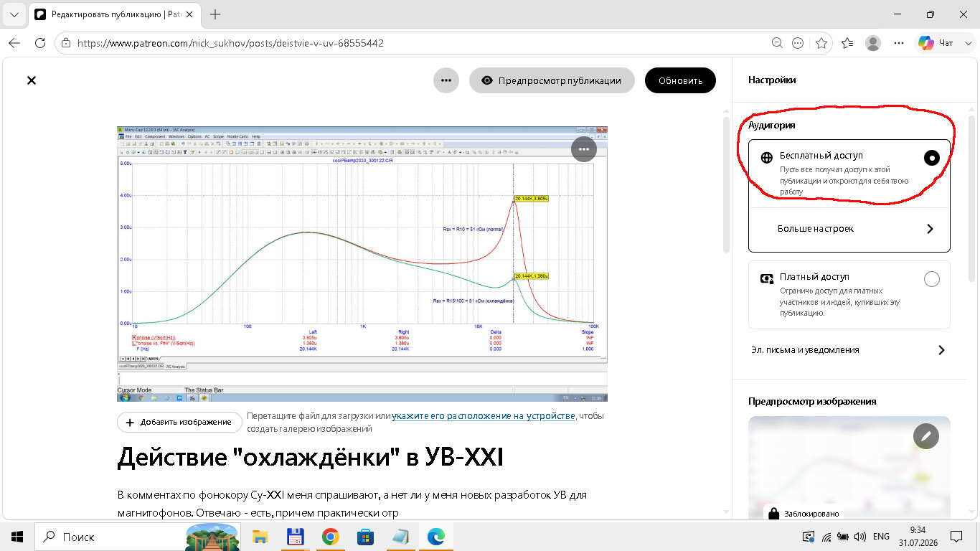980x551 pixels.
Task: Click the zoom magnifier icon in address bar
Action: tap(777, 43)
